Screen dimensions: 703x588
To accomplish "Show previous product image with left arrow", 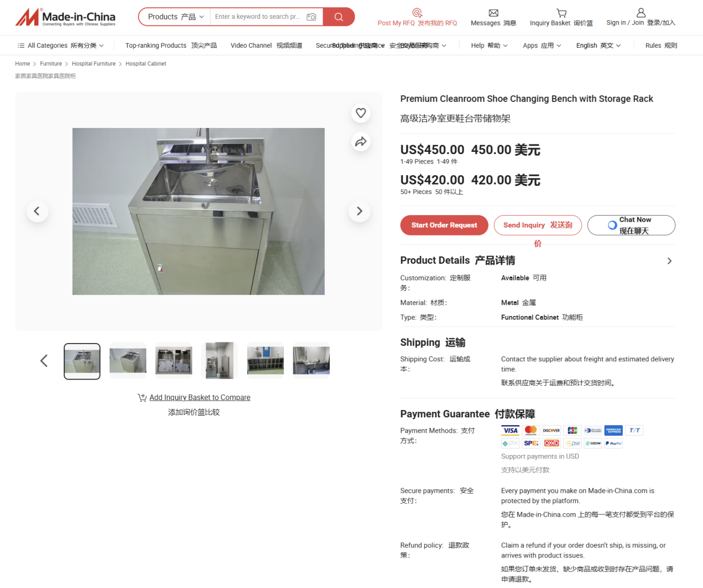I will pyautogui.click(x=37, y=211).
